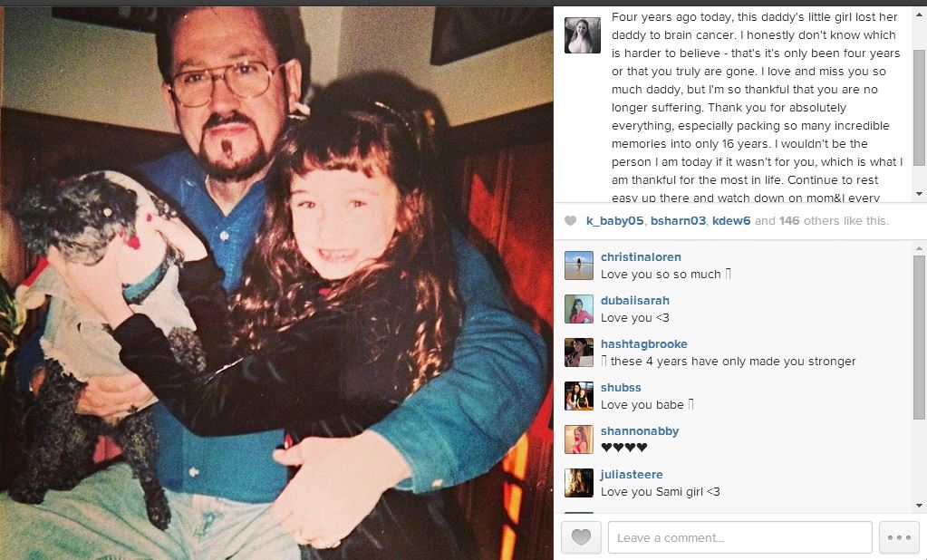The height and width of the screenshot is (560, 927).
Task: Open christinaloren's avatar thumbnail
Action: pos(579,266)
